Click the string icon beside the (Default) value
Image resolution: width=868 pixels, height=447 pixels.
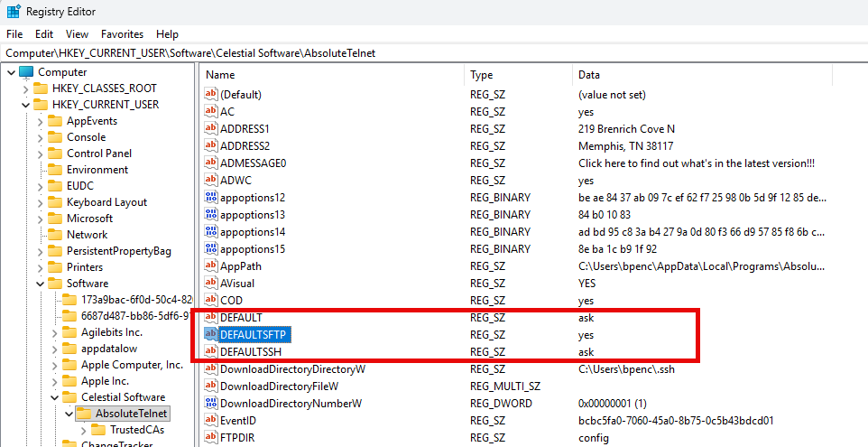click(212, 95)
